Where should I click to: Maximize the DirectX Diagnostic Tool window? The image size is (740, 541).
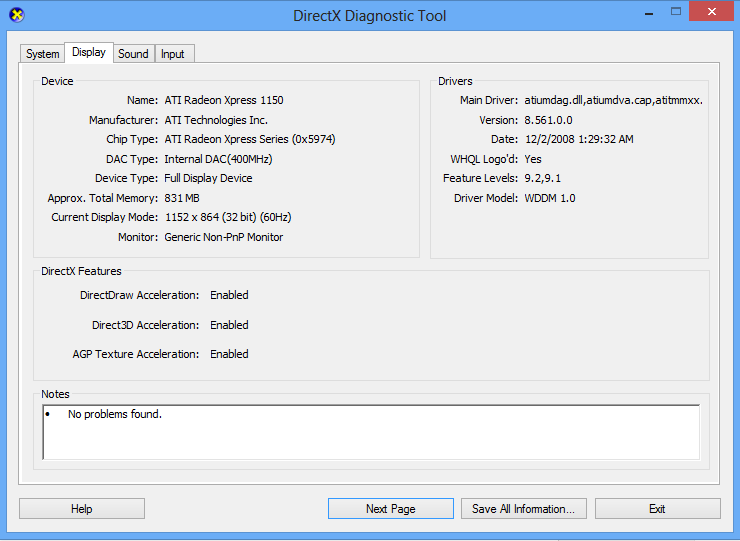676,12
